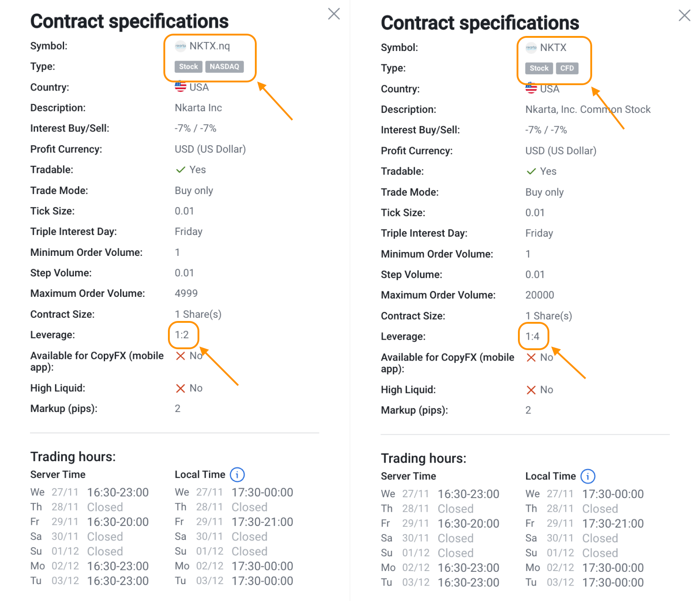Click the Nkarta logo beside NKTX.nq symbol
The image size is (700, 601).
(x=181, y=46)
